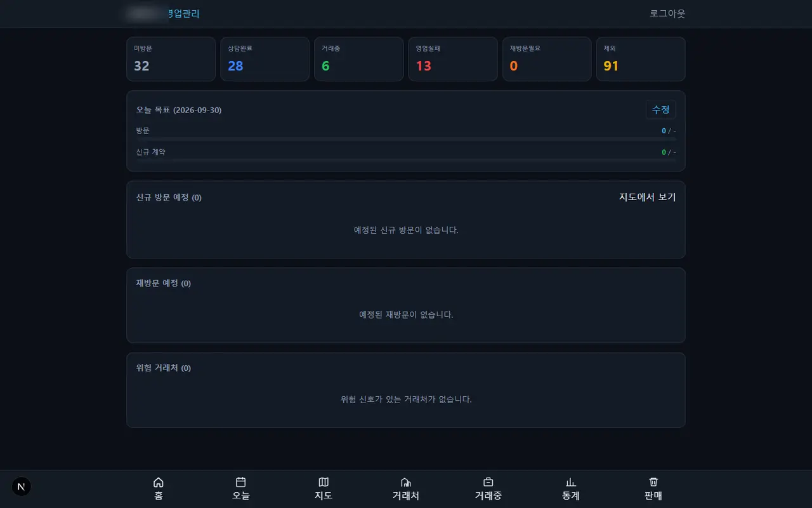This screenshot has height=508, width=812.
Task: Click the 신규 방문 예정 (0) heading
Action: pyautogui.click(x=169, y=197)
